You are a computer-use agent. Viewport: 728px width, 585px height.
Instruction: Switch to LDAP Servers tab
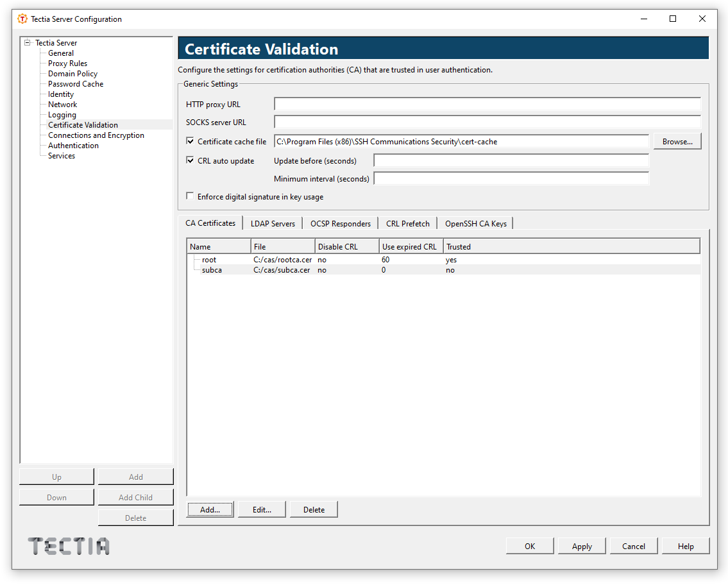point(273,223)
